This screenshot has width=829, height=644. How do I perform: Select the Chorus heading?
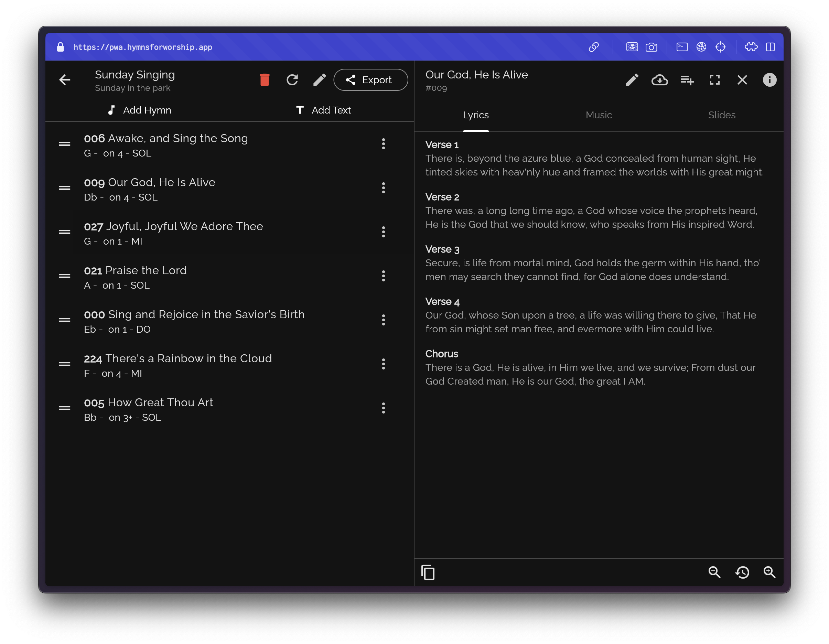tap(441, 354)
